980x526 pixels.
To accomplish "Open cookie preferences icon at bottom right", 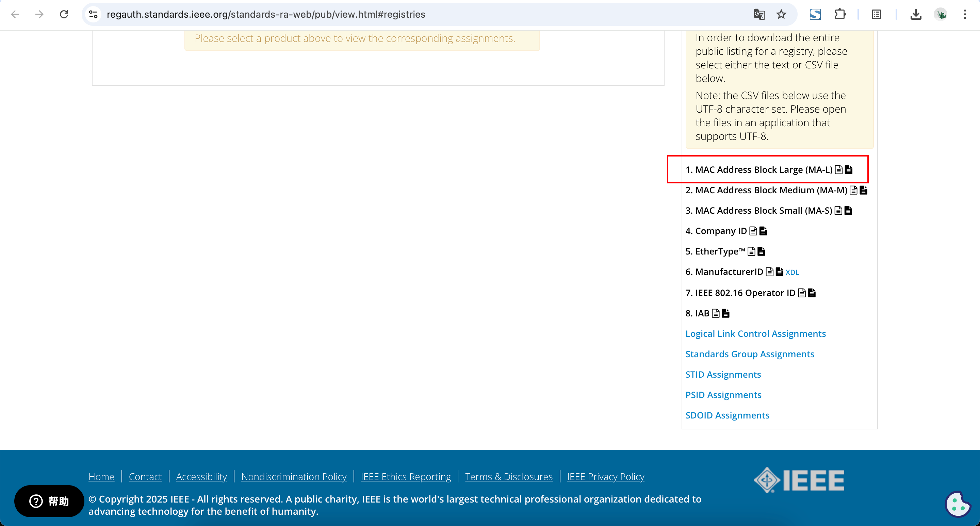I will click(958, 504).
